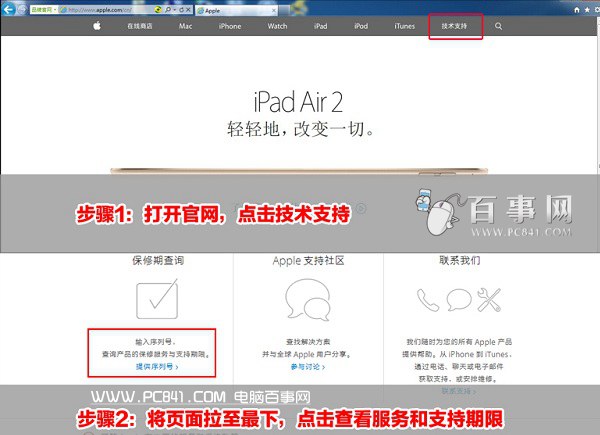Open Favorites star icon
The image size is (600, 435).
(587, 10)
